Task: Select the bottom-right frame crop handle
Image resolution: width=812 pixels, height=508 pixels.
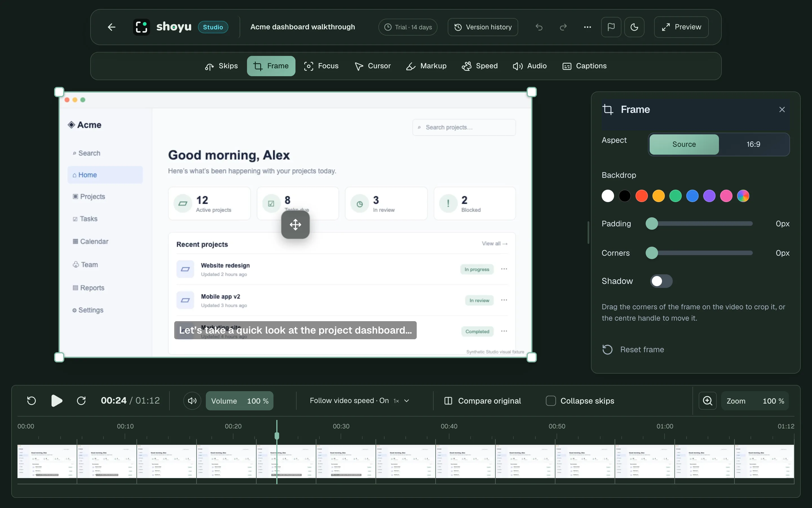Action: pyautogui.click(x=532, y=357)
